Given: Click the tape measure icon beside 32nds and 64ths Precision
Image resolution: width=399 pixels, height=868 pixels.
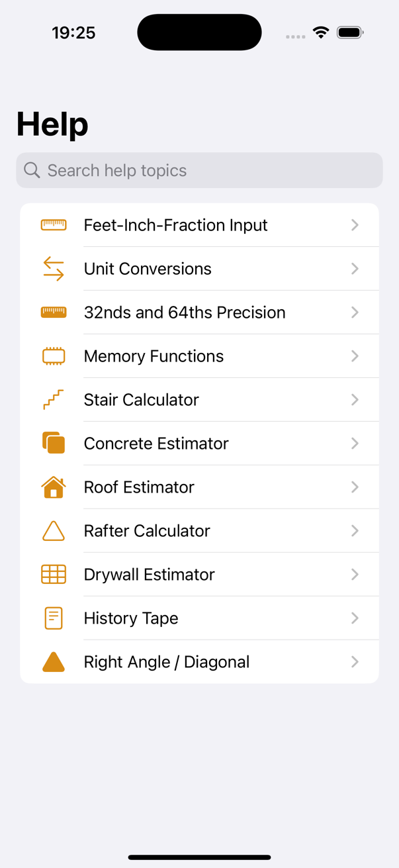Looking at the screenshot, I should pos(54,312).
